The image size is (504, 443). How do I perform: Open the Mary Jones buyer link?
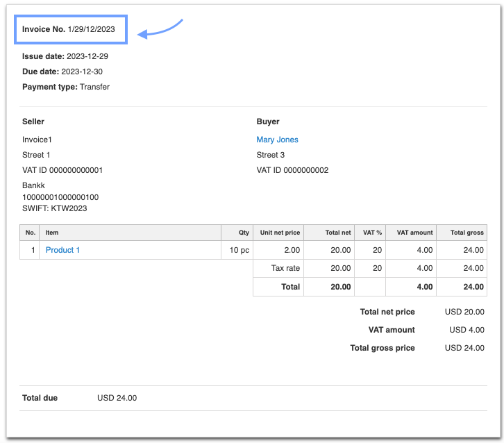tap(277, 140)
